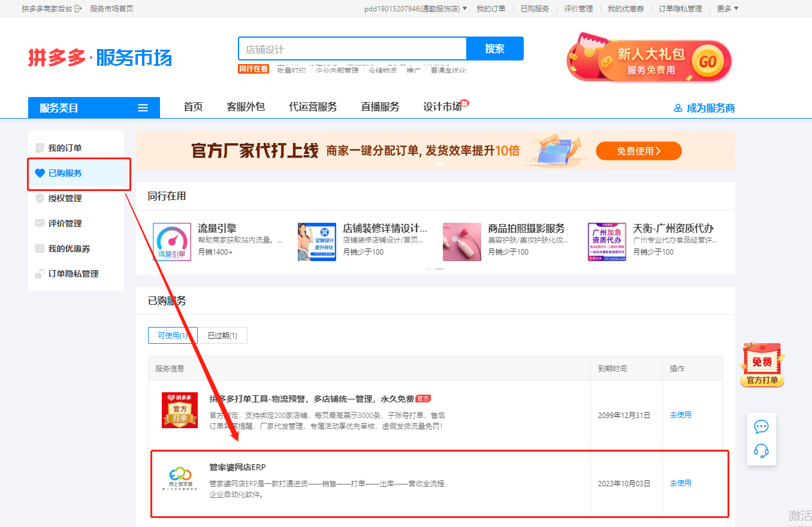
Task: Click the 官方 red tag beside 永久免费
Action: [423, 398]
